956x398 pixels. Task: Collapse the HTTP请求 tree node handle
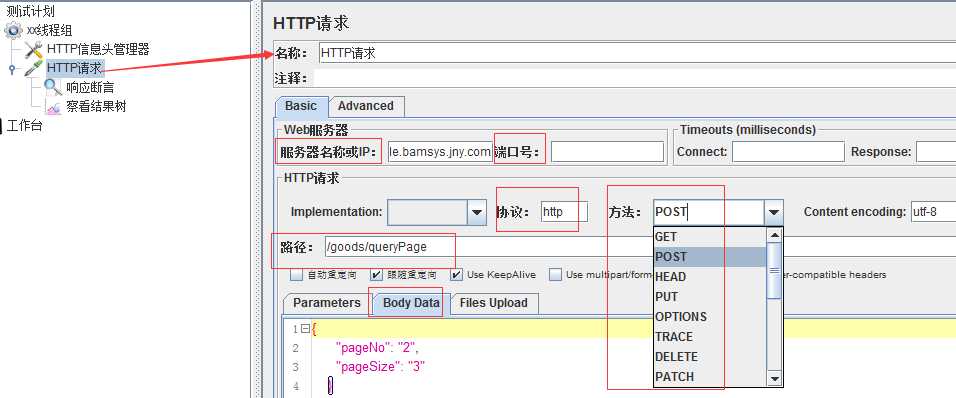(x=12, y=69)
